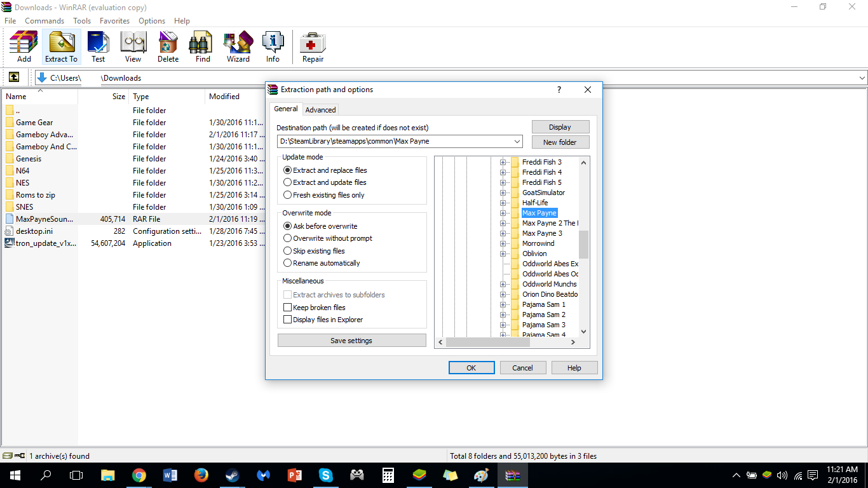Run the Test archive tool

(x=98, y=46)
